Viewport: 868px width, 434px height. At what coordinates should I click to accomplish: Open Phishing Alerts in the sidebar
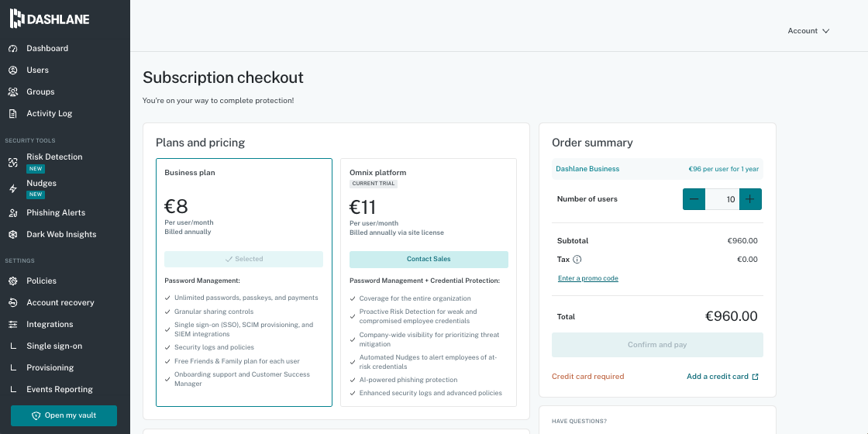point(55,212)
